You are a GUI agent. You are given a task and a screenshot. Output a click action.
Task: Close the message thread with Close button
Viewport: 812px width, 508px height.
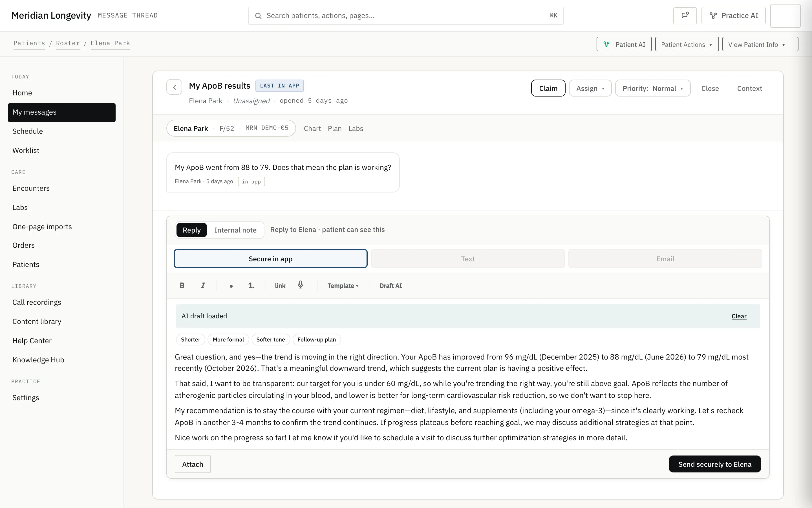tap(710, 88)
